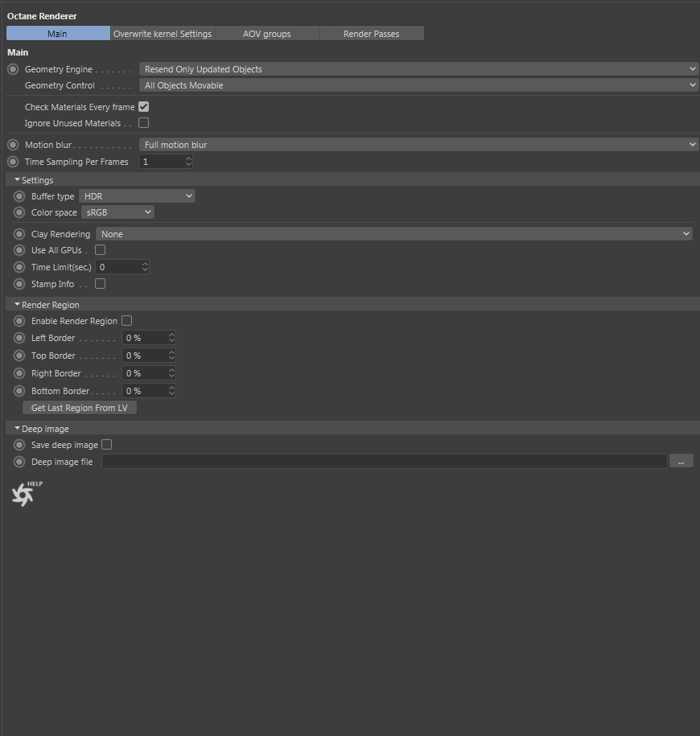Click the deep image file browse button
Viewport: 700px width, 736px height.
point(681,462)
